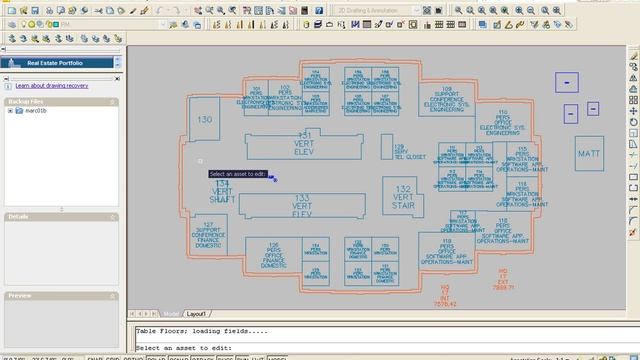Click the first-tab navigation arrow beside Model

132,314
